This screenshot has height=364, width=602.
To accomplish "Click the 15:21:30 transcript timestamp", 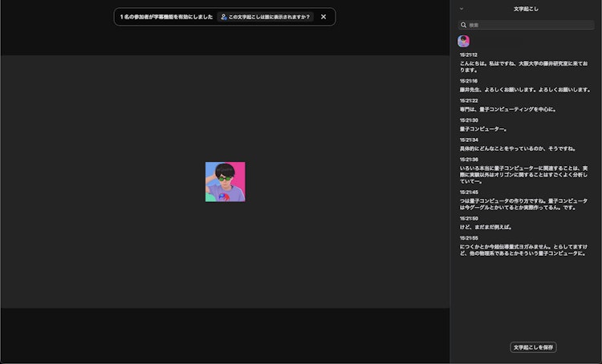I will click(469, 120).
